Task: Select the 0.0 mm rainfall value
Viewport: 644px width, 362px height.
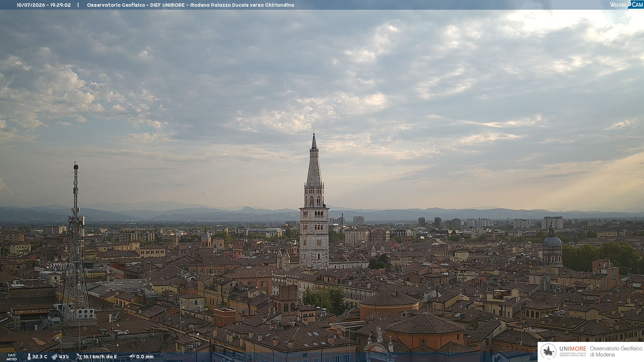Action: click(145, 357)
